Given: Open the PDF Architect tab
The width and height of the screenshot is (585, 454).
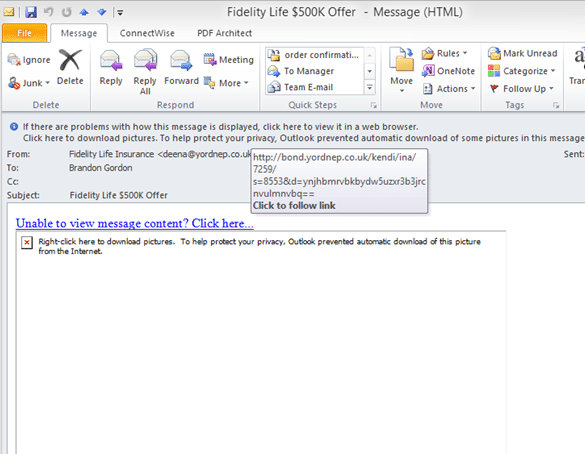Looking at the screenshot, I should (225, 33).
